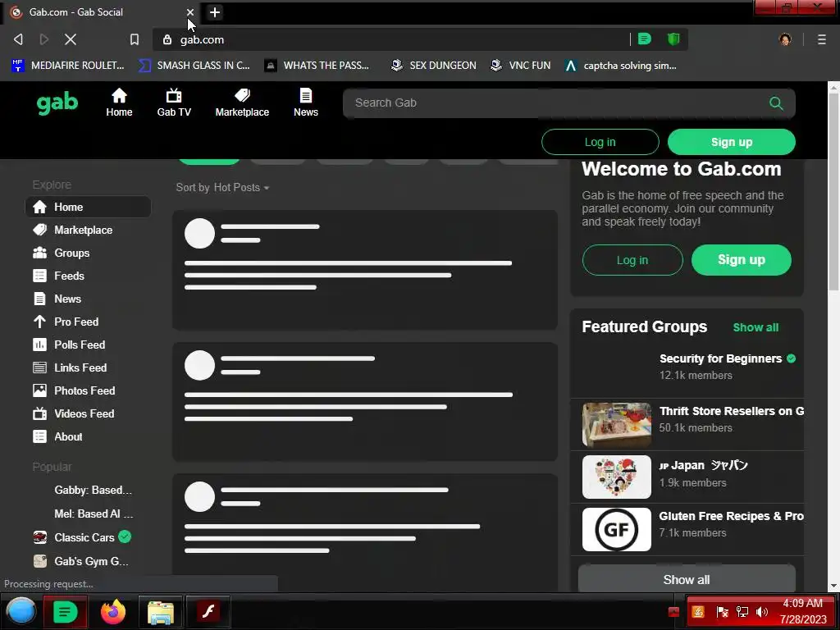
Task: Open Flash icon on taskbar
Action: [208, 612]
